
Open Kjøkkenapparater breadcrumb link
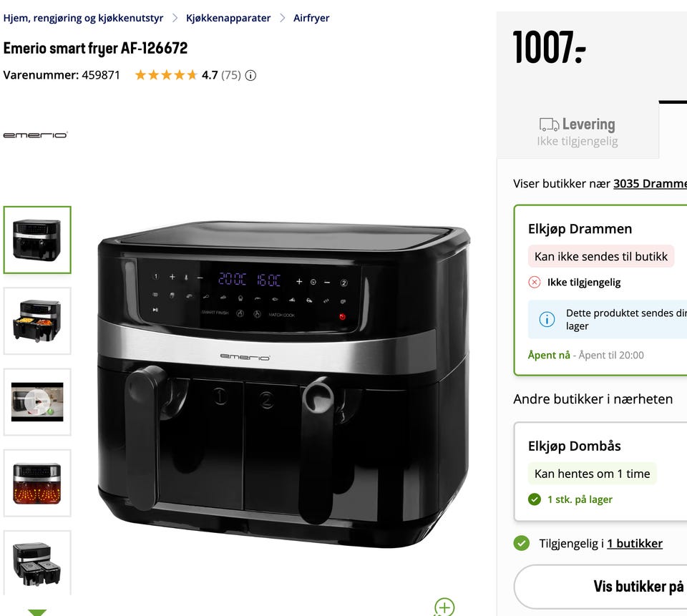(x=228, y=18)
